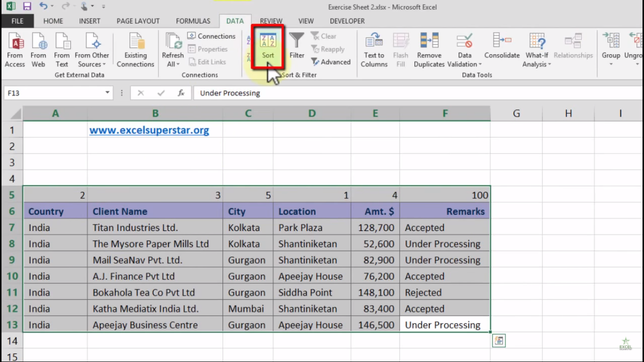Select the Rejected remarks cell

(x=445, y=293)
